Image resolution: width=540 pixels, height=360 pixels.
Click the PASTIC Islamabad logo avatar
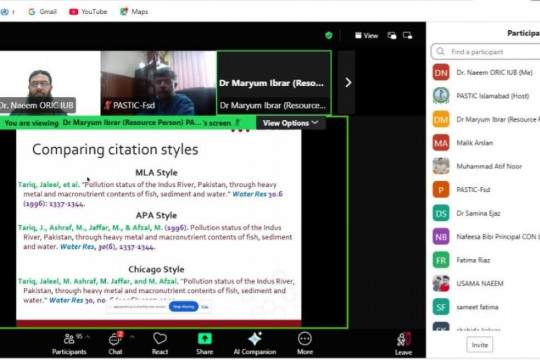[441, 96]
